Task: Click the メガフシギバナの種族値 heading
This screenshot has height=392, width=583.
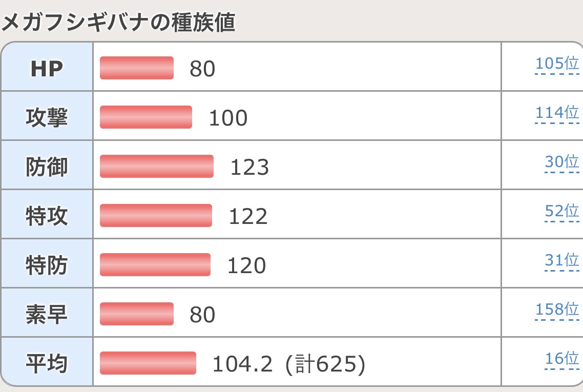Action: 119,23
